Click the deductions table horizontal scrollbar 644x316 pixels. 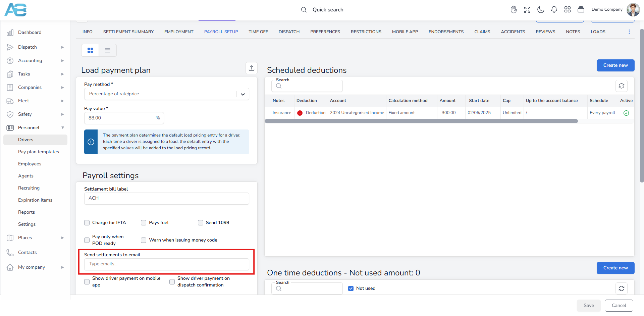click(421, 121)
